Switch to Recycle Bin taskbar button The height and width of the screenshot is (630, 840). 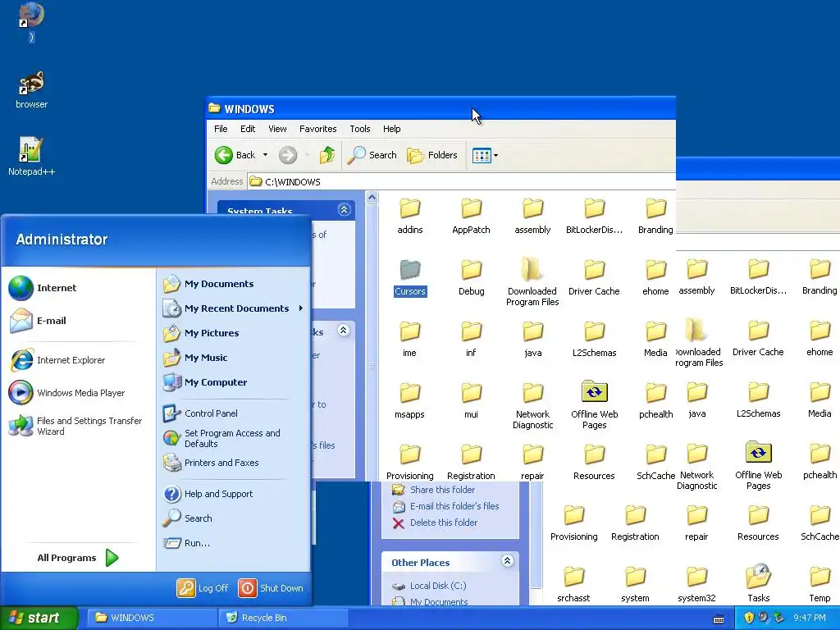(283, 618)
